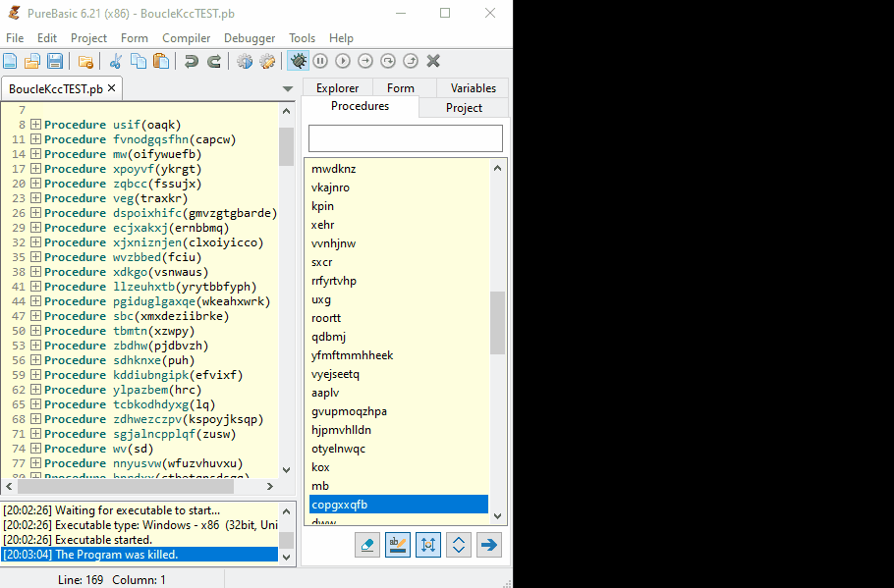Image resolution: width=894 pixels, height=588 pixels.
Task: Open the Compiler menu
Action: tap(186, 38)
